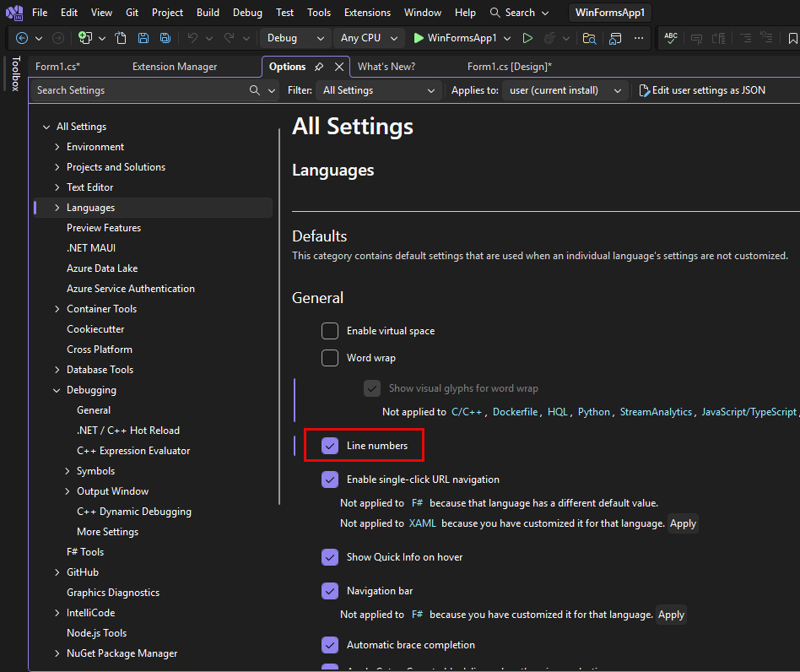
Task: Click Start Without Debugging outline play icon
Action: [527, 38]
